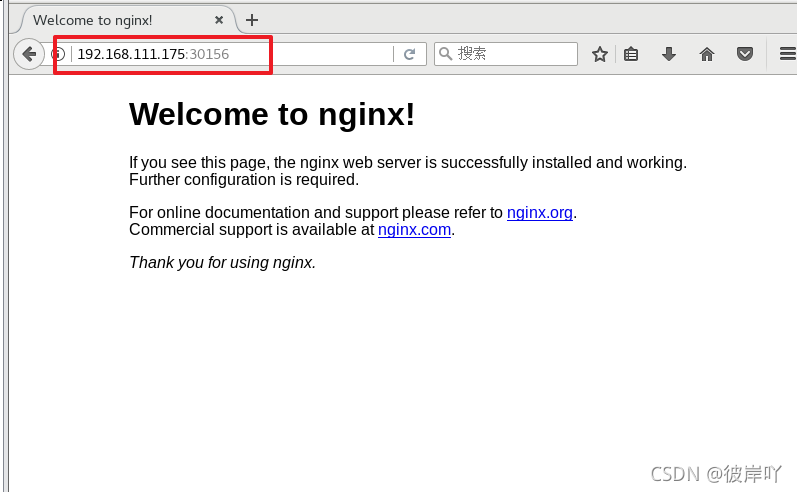Click the 'Commercial support is available at' text
The width and height of the screenshot is (797, 492).
click(x=252, y=230)
